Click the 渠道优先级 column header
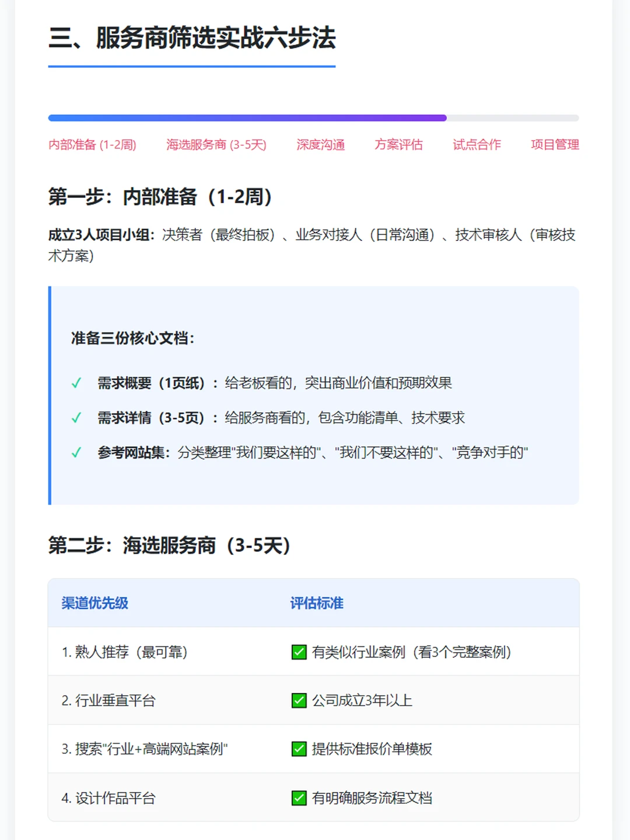The width and height of the screenshot is (630, 840). click(x=95, y=603)
